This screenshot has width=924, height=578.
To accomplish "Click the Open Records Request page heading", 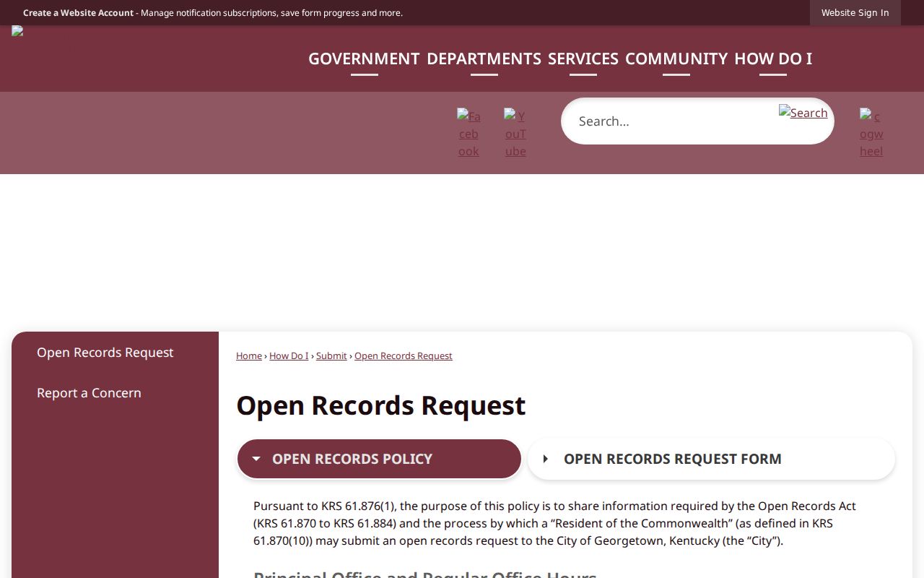I will pyautogui.click(x=380, y=405).
